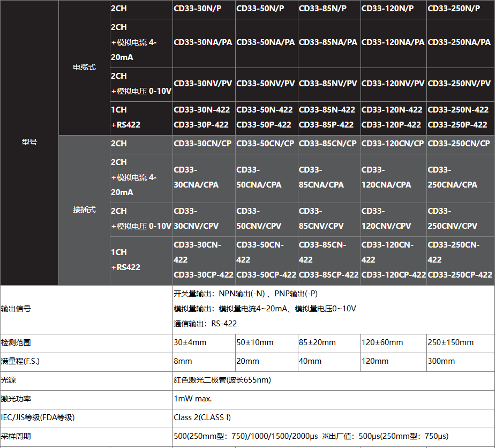Select the 型号 row header cell
The width and height of the screenshot is (496, 448).
tap(29, 143)
